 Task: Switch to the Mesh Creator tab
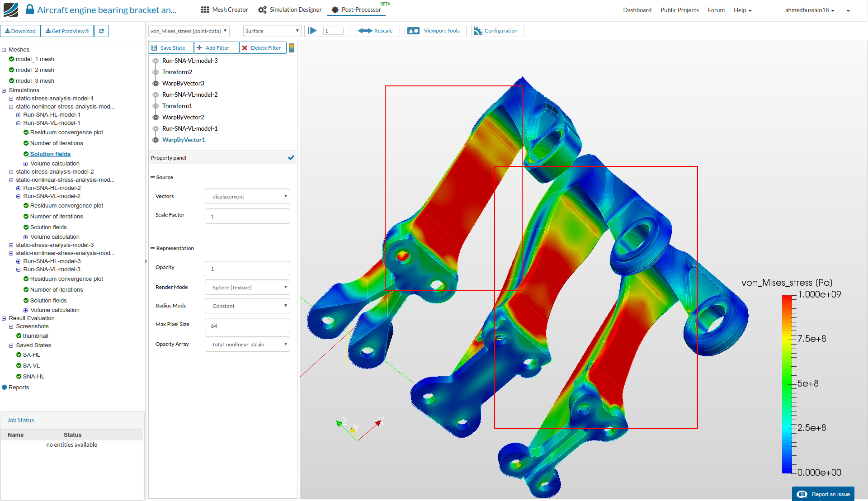[225, 10]
